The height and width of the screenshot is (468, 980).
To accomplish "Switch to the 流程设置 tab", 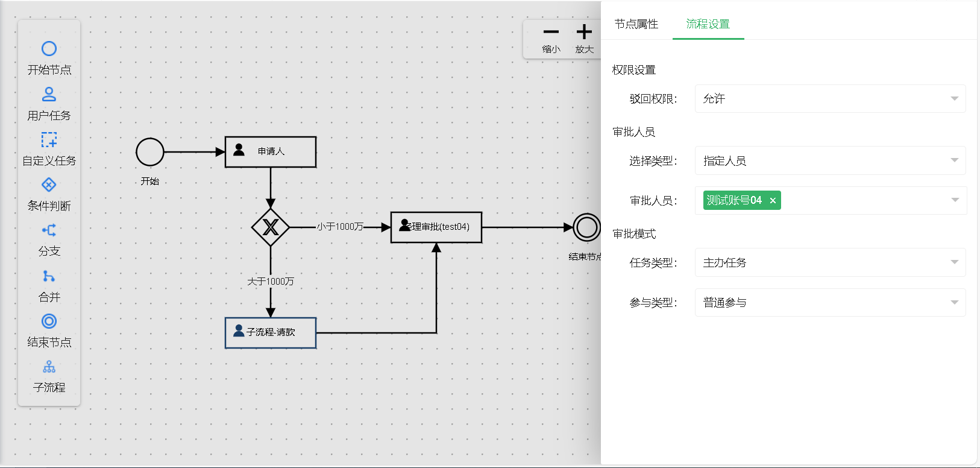I will [708, 24].
